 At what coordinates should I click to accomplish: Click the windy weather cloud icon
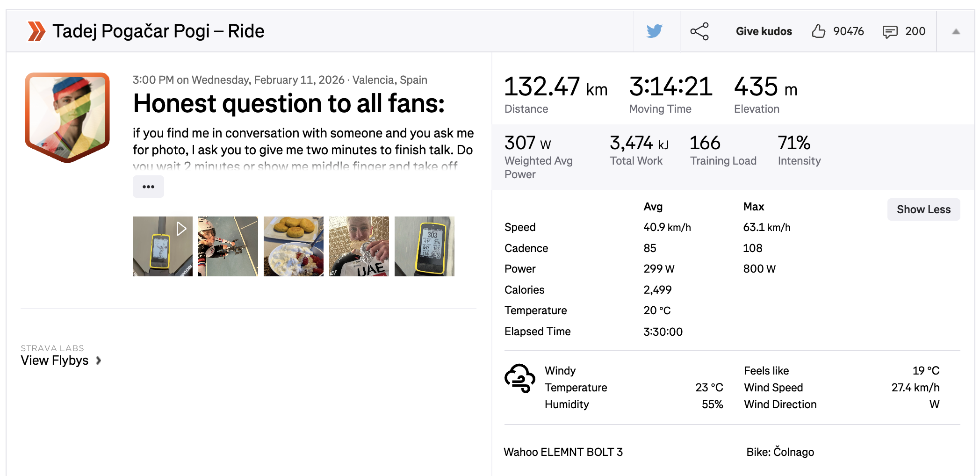coord(519,378)
